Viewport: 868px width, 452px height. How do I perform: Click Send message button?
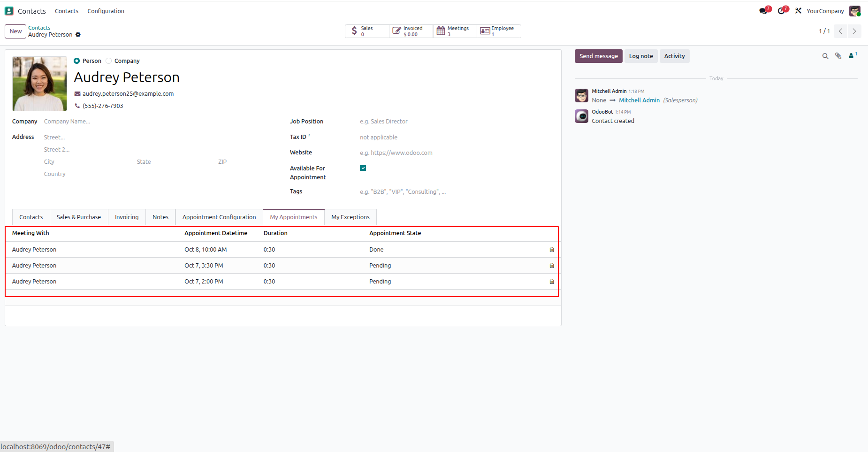point(599,56)
